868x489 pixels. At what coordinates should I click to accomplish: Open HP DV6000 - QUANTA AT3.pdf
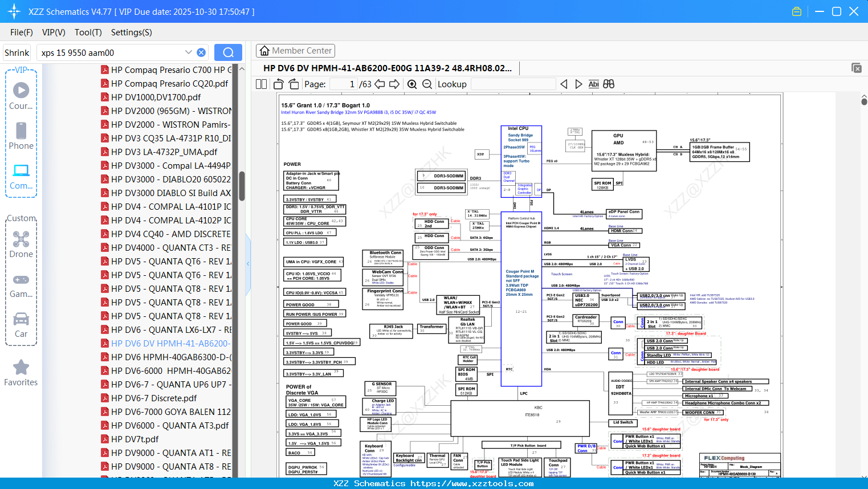coord(166,425)
